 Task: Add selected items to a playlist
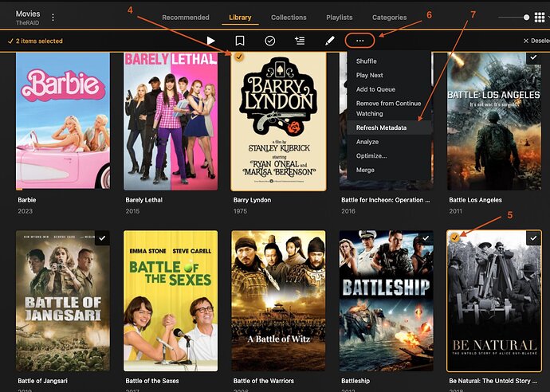300,41
